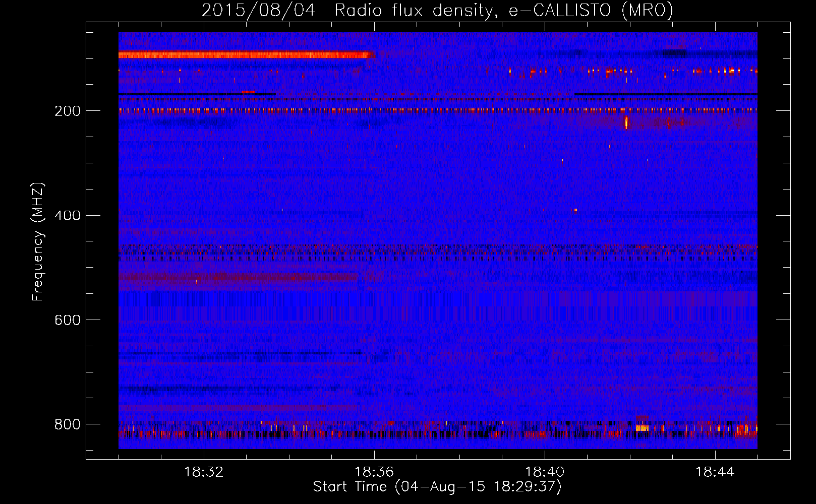Click the plot title '2015/08/04 Radio flux density'
Screen dimensions: 816x504
(x=347, y=10)
